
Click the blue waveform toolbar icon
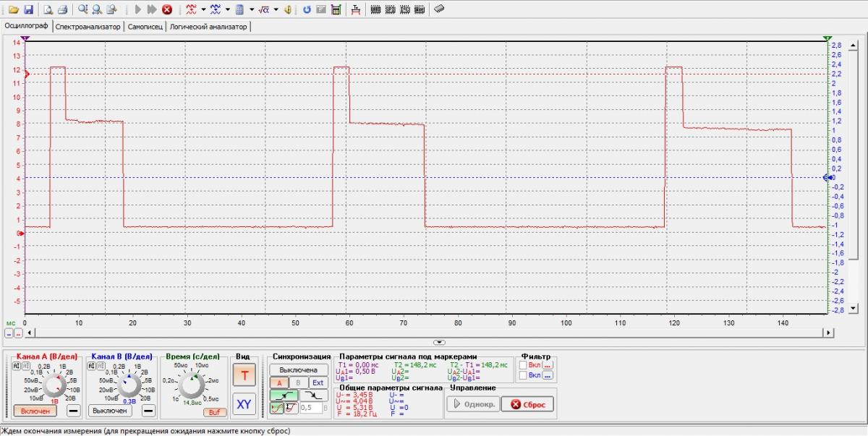click(x=216, y=9)
